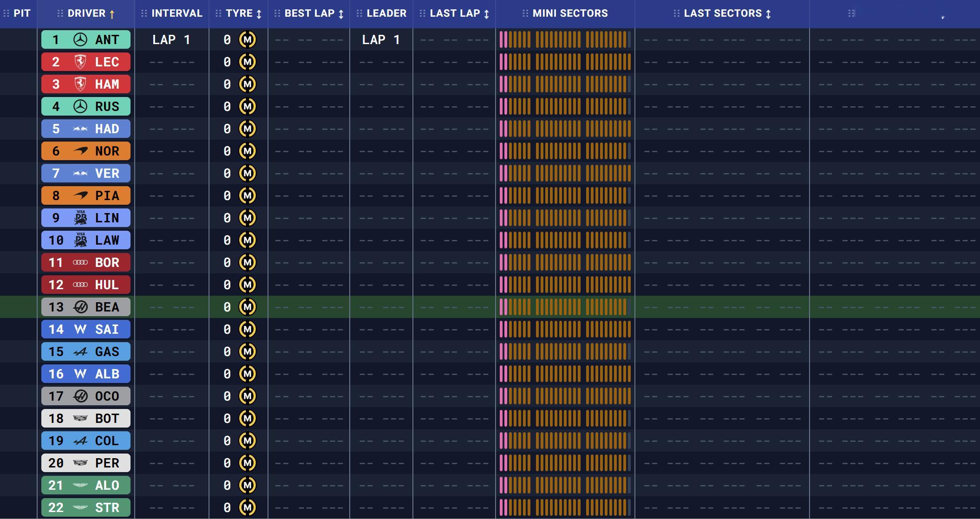Click the tyre age 0 in ALO row
This screenshot has height=519, width=980.
(227, 485)
